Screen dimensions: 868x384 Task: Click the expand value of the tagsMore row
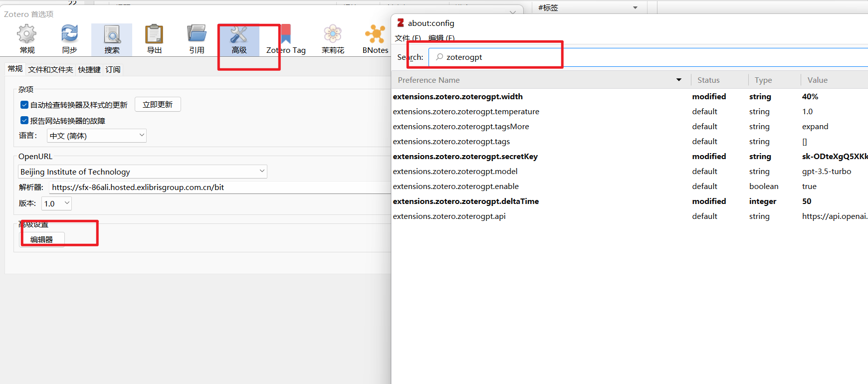point(815,126)
